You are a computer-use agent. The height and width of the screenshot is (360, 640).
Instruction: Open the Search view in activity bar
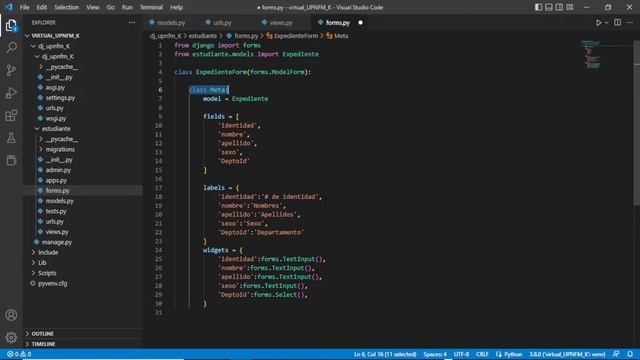pos(11,48)
